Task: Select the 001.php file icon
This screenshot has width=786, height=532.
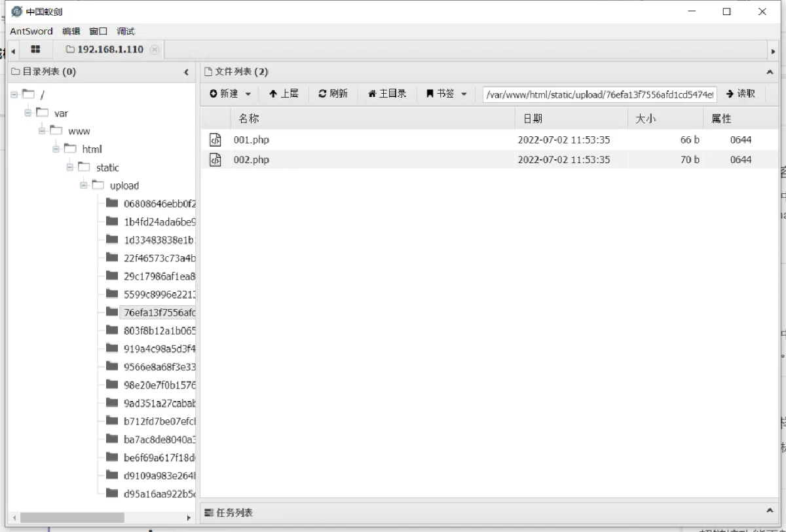Action: [215, 140]
